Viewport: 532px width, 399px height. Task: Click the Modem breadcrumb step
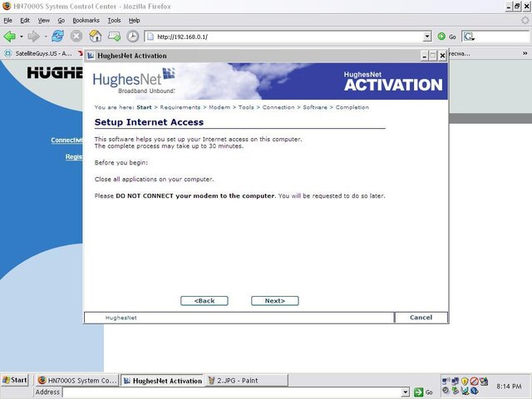(x=219, y=107)
